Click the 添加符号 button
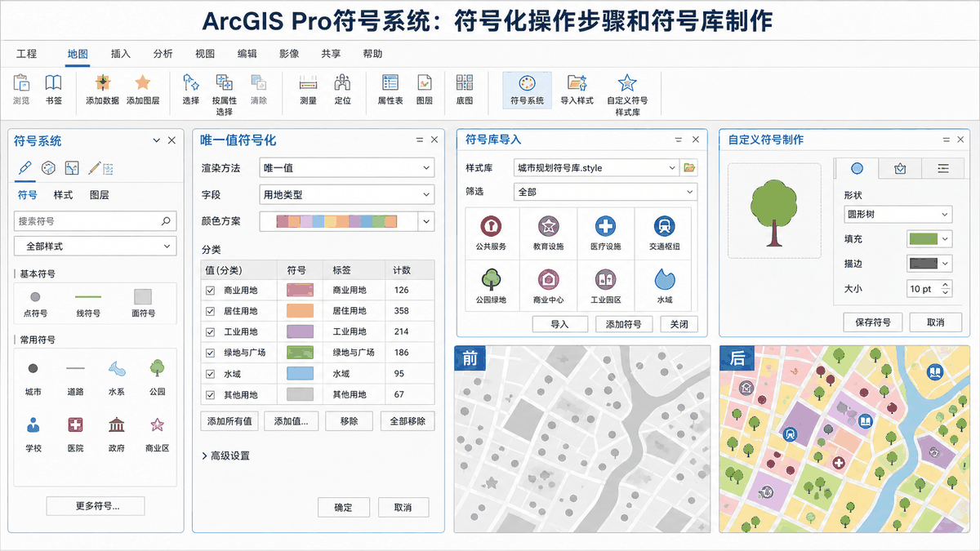The width and height of the screenshot is (980, 551). point(623,324)
